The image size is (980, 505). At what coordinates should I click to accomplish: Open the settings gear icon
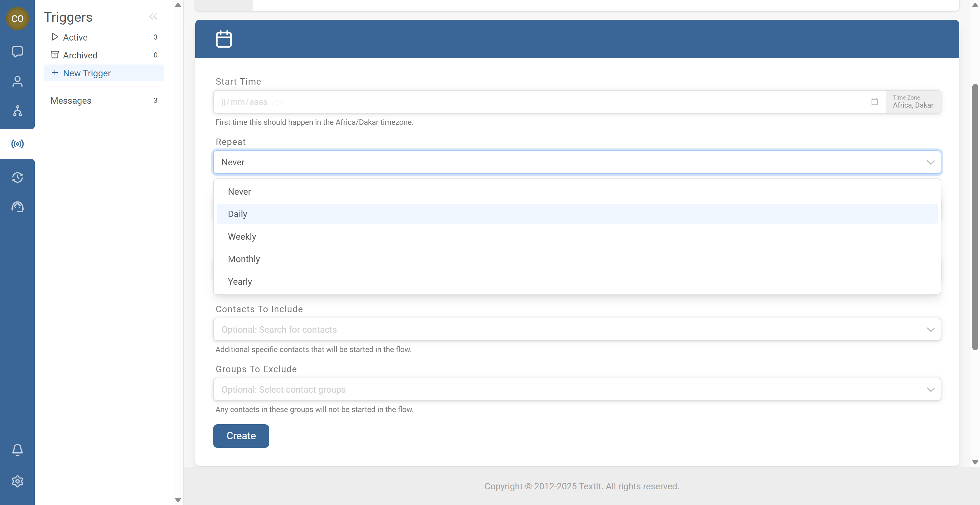(x=17, y=481)
